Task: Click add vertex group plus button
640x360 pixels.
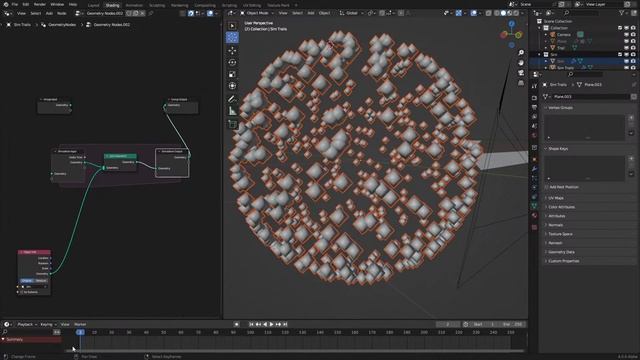Action: pyautogui.click(x=631, y=118)
